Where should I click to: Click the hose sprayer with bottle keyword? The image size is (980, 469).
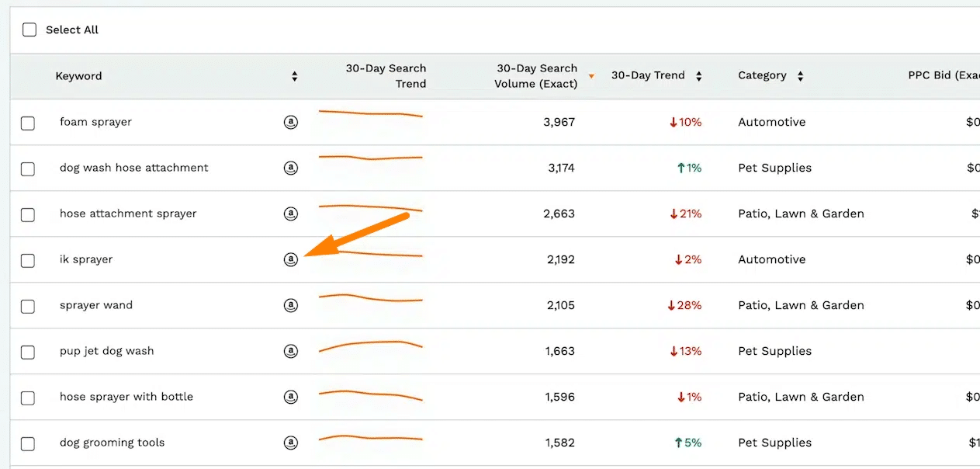[x=126, y=397]
